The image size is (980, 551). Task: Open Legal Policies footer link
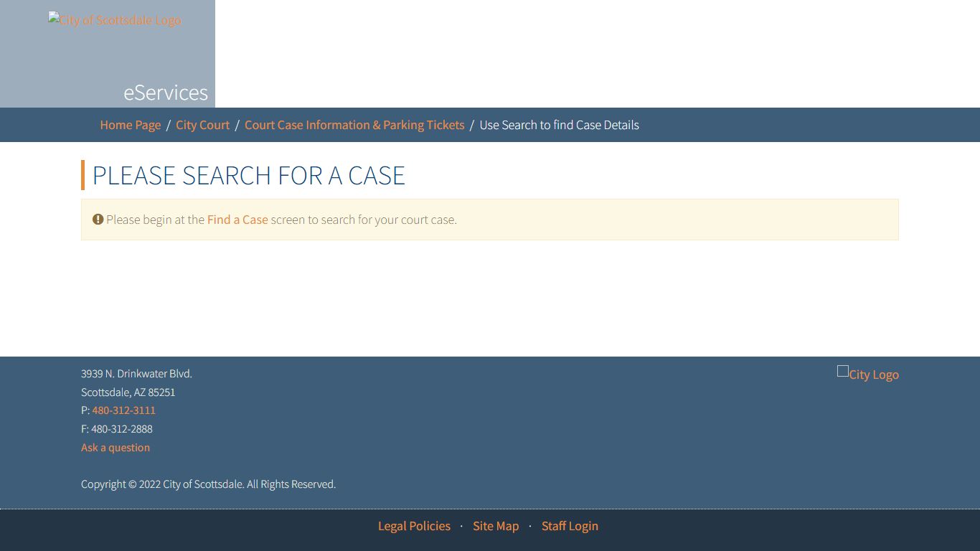(414, 526)
